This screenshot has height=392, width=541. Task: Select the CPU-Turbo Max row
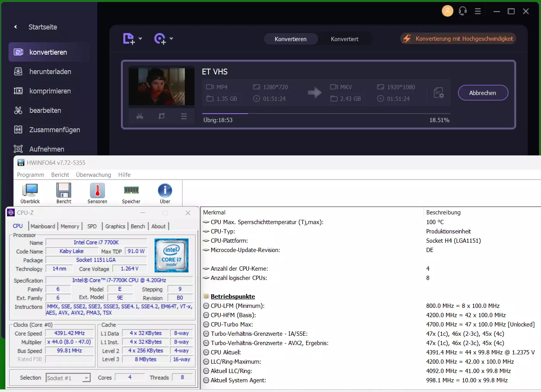(x=370, y=325)
